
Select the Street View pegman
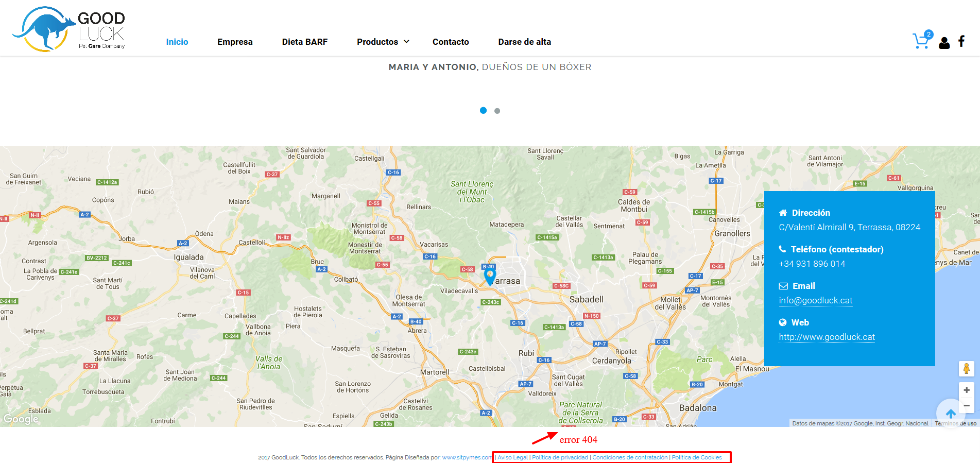coord(967,369)
